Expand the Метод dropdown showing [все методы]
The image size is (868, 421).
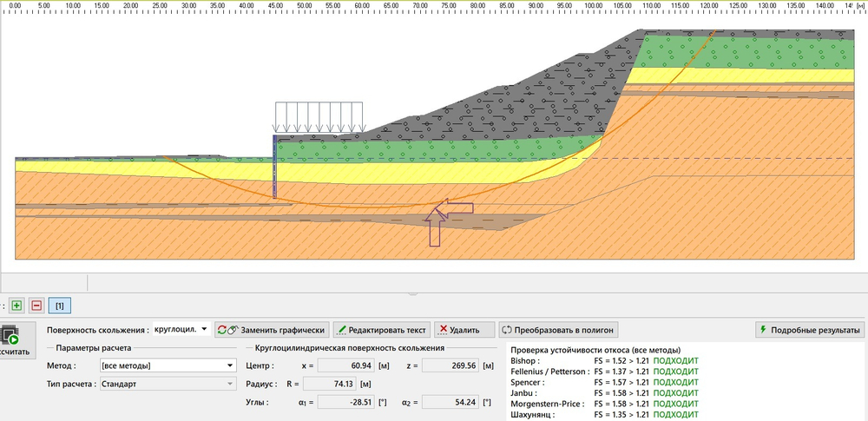coord(167,365)
